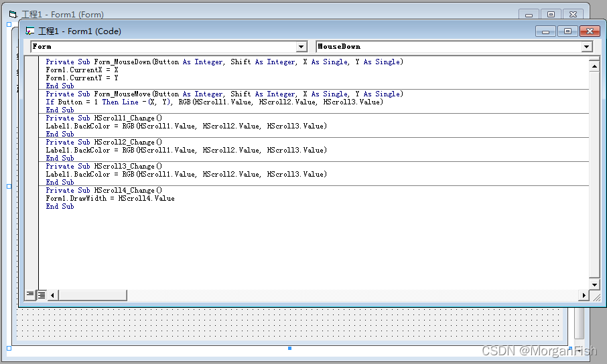Screen dimensions: 607x364
Task: Click the Form object combo box field
Action: click(169, 47)
